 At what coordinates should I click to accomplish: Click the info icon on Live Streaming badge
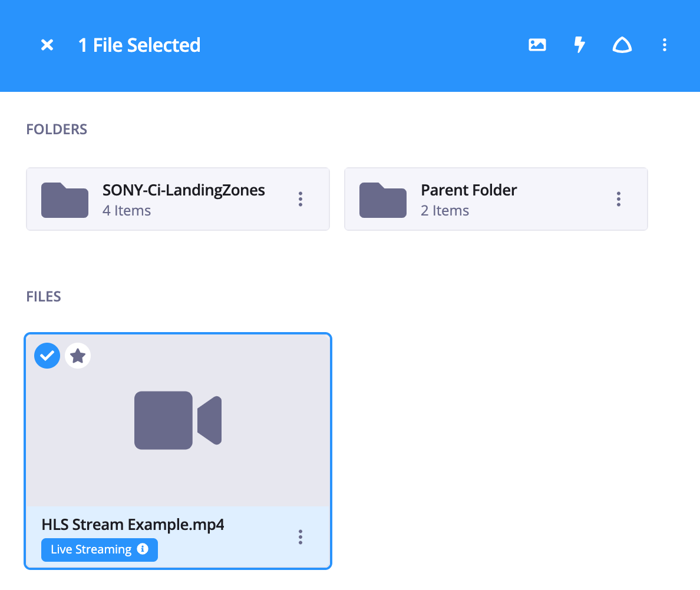(143, 549)
